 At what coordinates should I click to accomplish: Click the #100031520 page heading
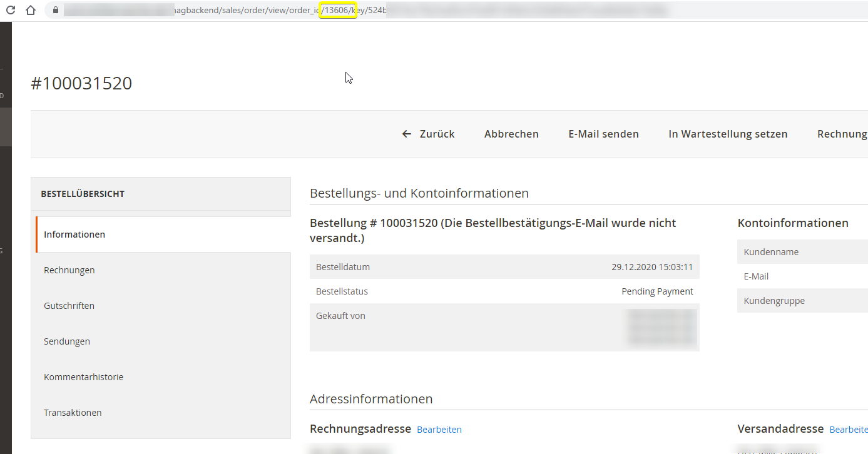pyautogui.click(x=81, y=83)
